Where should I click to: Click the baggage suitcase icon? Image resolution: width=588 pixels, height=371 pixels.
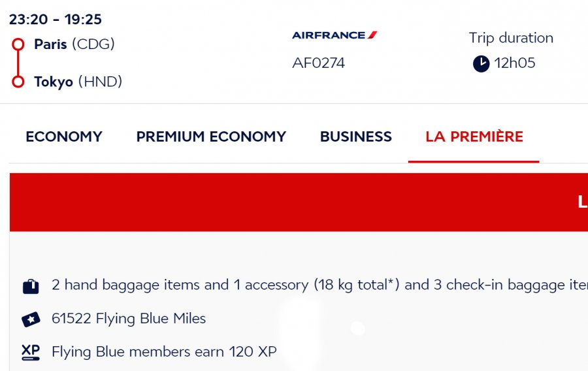point(31,286)
